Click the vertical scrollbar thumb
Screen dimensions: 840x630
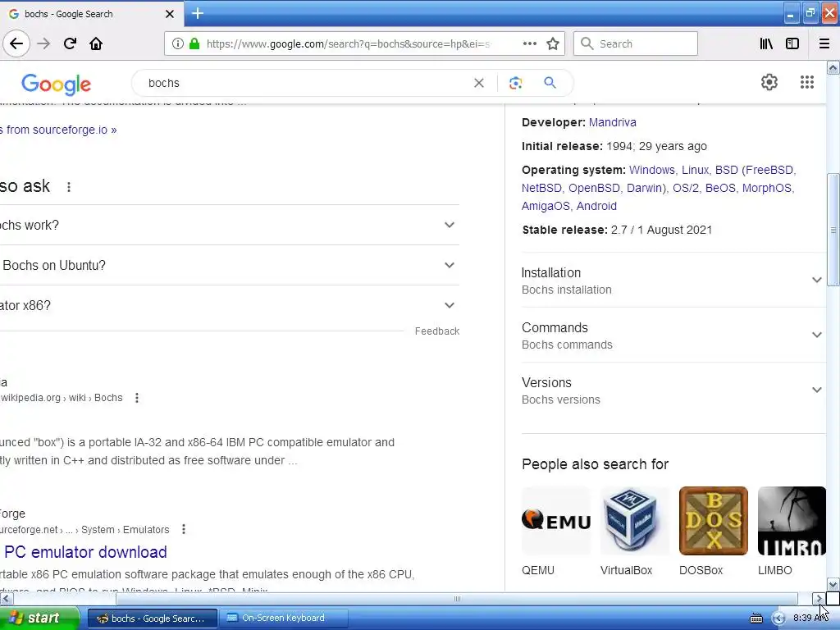coord(833,230)
